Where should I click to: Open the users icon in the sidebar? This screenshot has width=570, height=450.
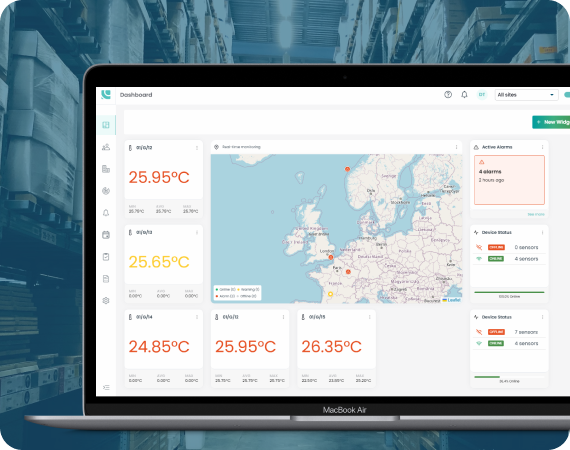(106, 147)
